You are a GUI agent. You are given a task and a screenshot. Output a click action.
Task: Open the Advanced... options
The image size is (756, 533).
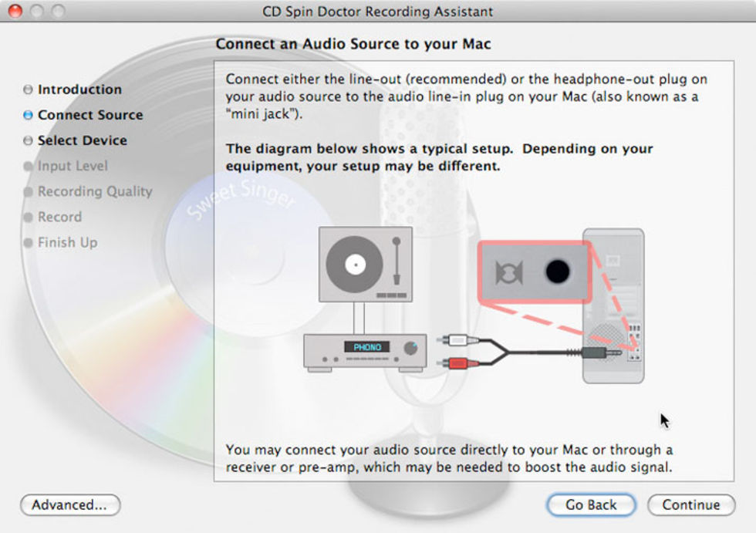coord(69,504)
